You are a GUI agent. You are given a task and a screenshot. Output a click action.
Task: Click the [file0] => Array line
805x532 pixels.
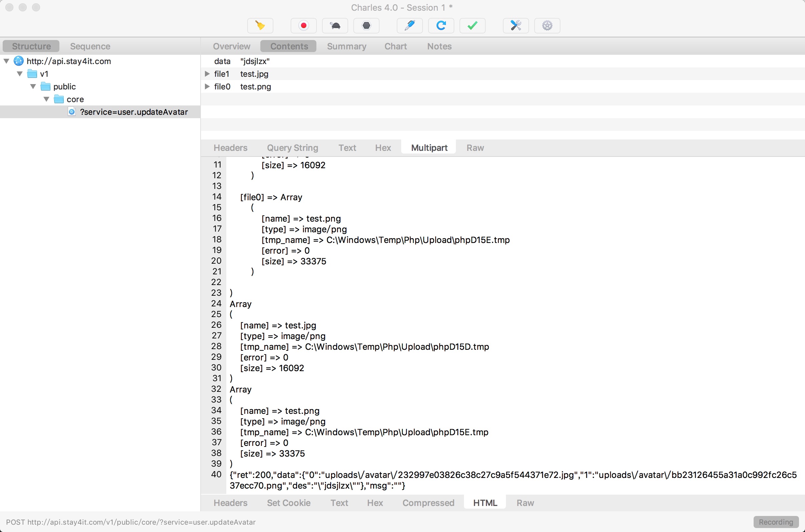tap(271, 197)
